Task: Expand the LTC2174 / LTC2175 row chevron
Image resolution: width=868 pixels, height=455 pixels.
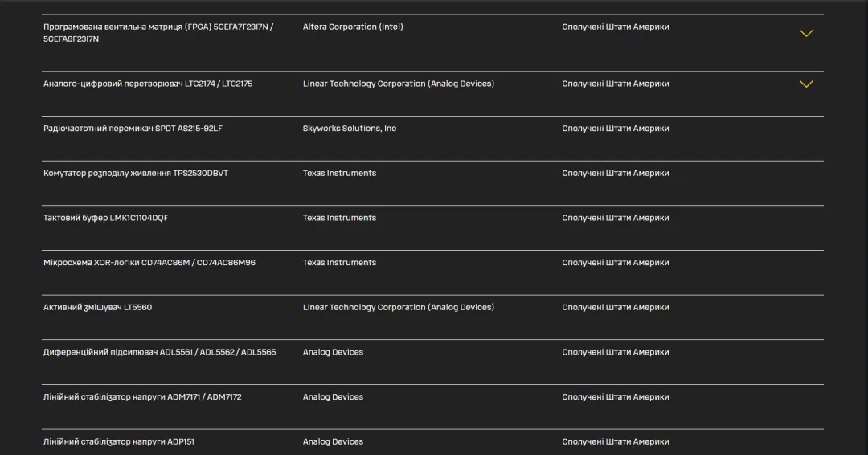Action: (806, 84)
